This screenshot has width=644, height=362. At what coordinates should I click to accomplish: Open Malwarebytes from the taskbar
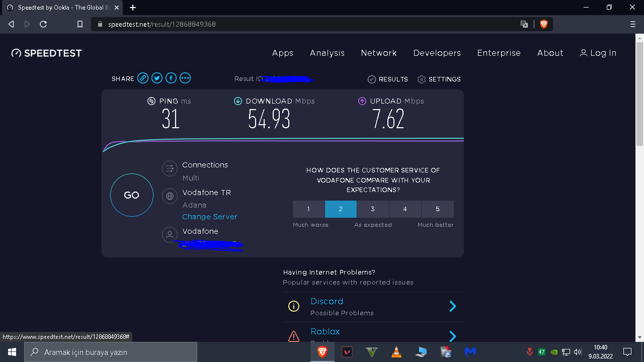click(470, 352)
